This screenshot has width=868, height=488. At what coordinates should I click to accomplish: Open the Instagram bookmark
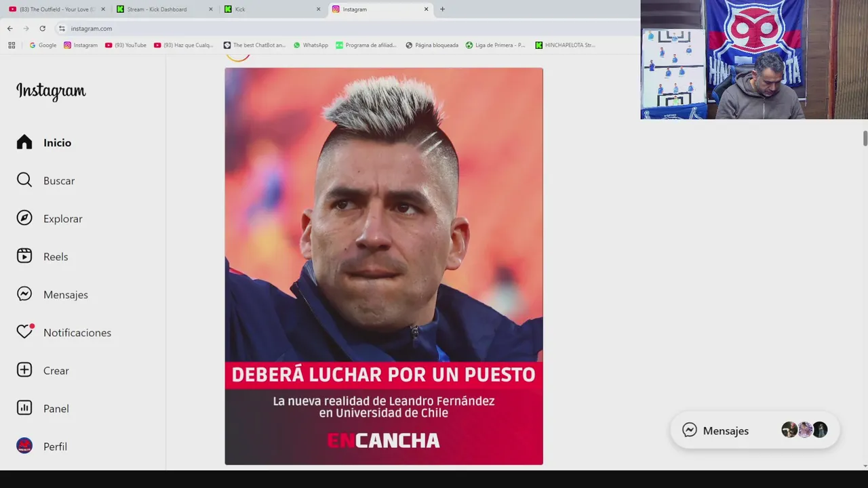tap(81, 45)
